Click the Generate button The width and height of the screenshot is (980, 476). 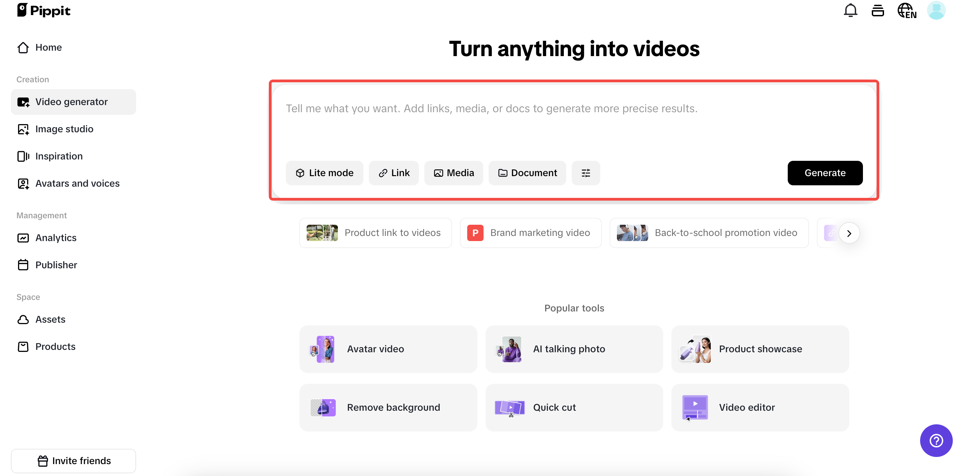click(x=825, y=173)
